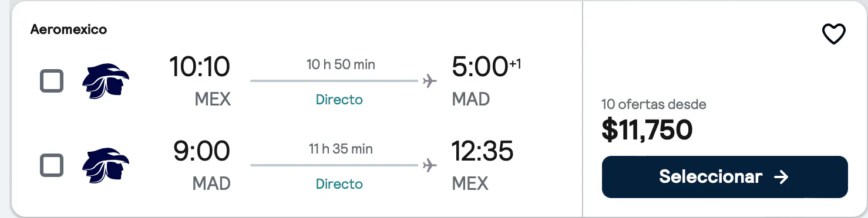Tick checkbox for 9:00 MAD departure
This screenshot has height=218, width=868.
pyautogui.click(x=52, y=165)
